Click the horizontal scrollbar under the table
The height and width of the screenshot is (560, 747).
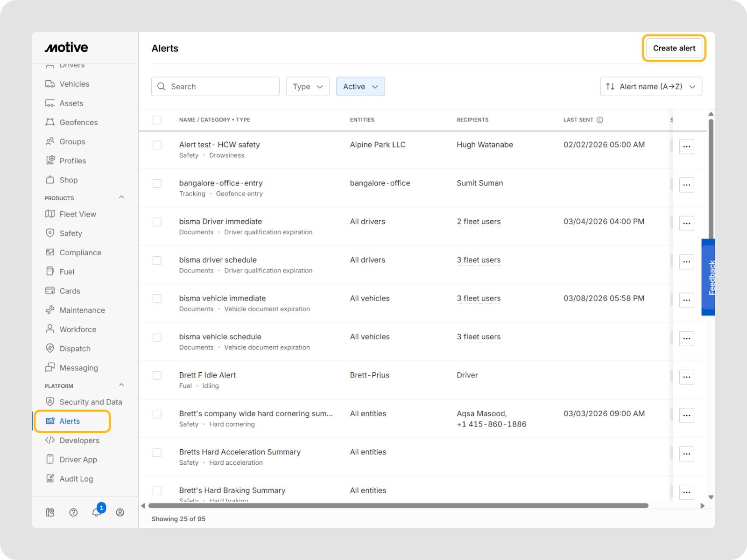(x=398, y=506)
